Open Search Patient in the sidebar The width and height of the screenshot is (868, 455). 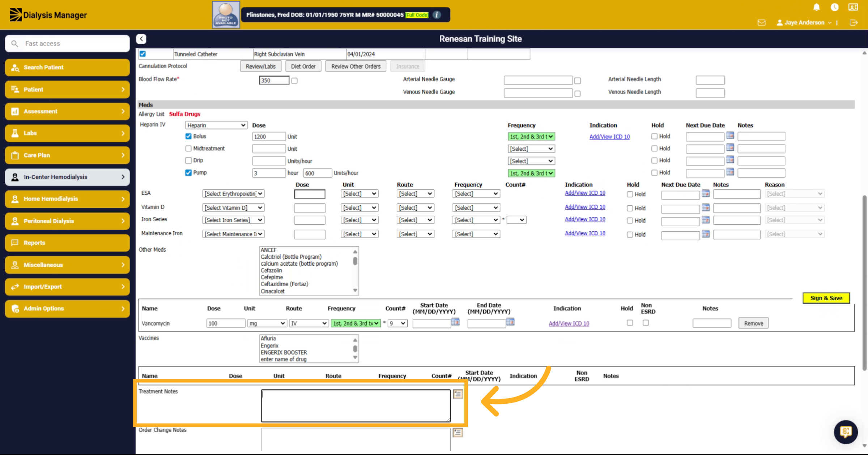[x=67, y=68]
